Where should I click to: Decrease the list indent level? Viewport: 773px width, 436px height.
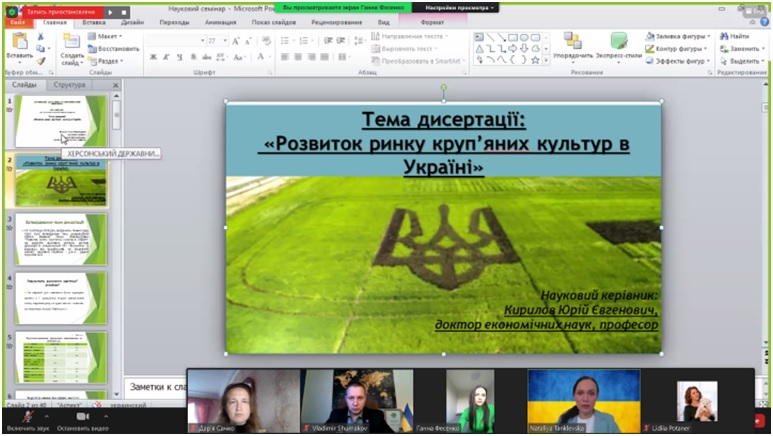coord(328,40)
